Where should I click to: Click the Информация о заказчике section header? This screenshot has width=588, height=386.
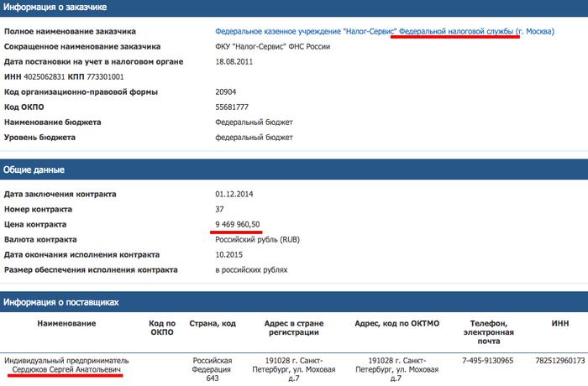coord(294,8)
